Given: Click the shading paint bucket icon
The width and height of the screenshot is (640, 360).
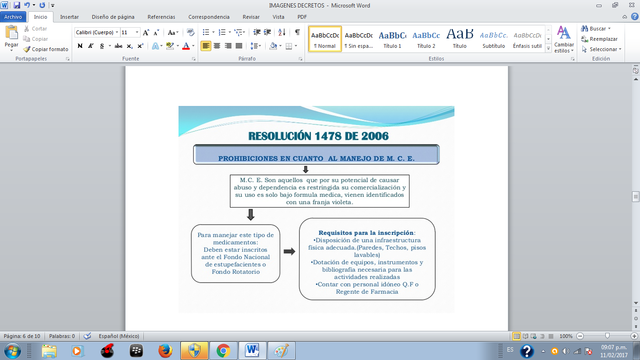Looking at the screenshot, I should [273, 46].
